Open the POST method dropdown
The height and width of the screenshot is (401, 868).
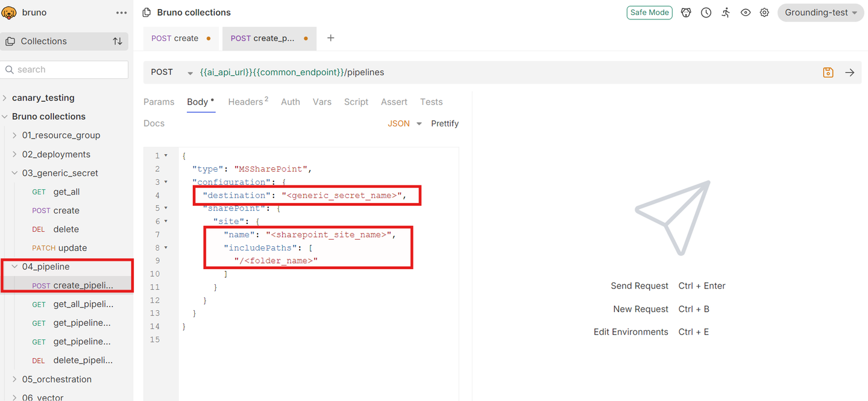pyautogui.click(x=171, y=72)
